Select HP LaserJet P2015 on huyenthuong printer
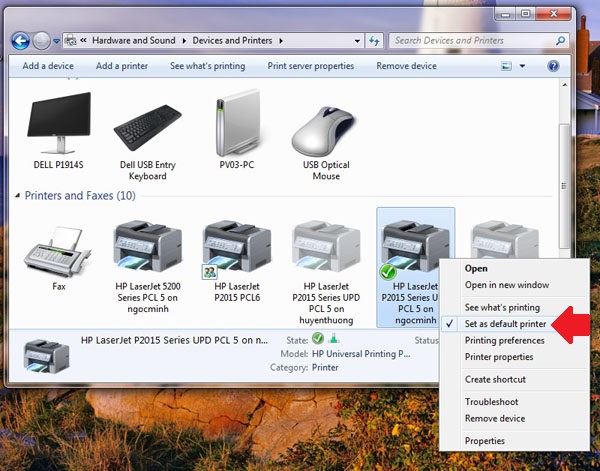 click(326, 250)
